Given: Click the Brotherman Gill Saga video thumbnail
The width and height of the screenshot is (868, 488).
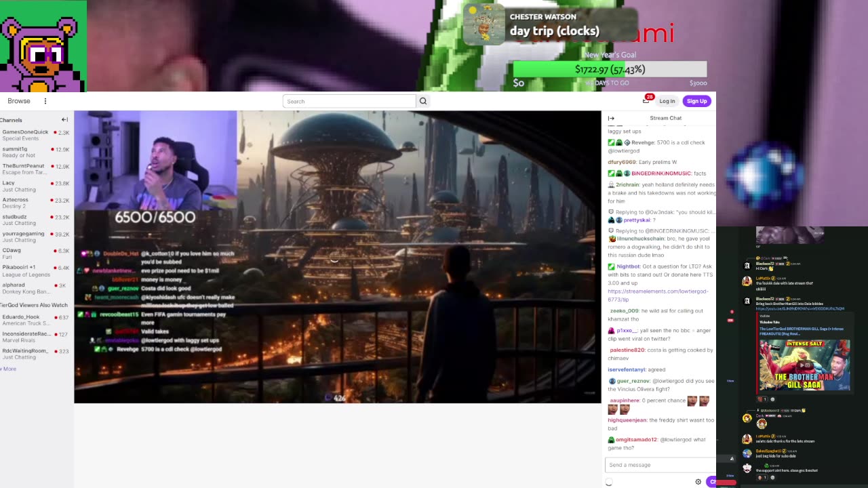Looking at the screenshot, I should tap(804, 365).
